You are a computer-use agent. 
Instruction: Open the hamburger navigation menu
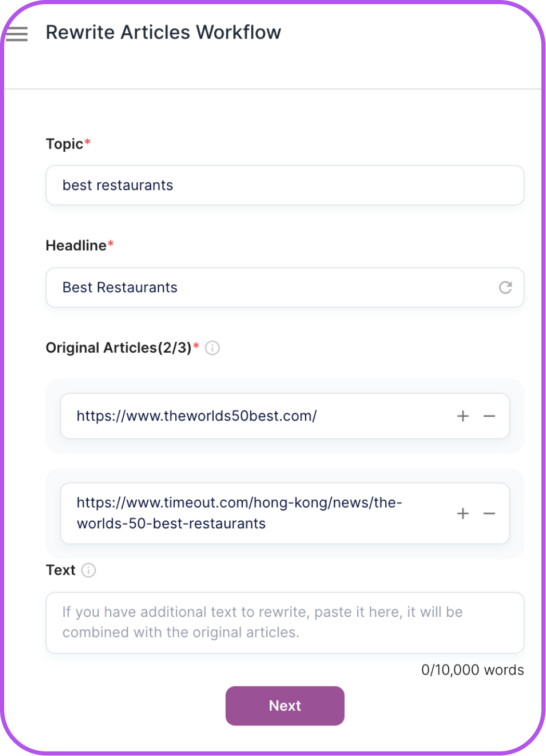point(17,34)
